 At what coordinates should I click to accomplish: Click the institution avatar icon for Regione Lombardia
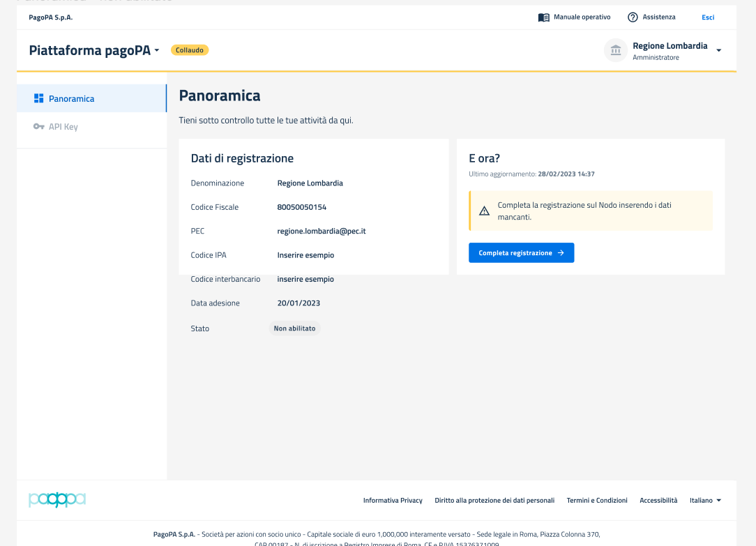616,50
